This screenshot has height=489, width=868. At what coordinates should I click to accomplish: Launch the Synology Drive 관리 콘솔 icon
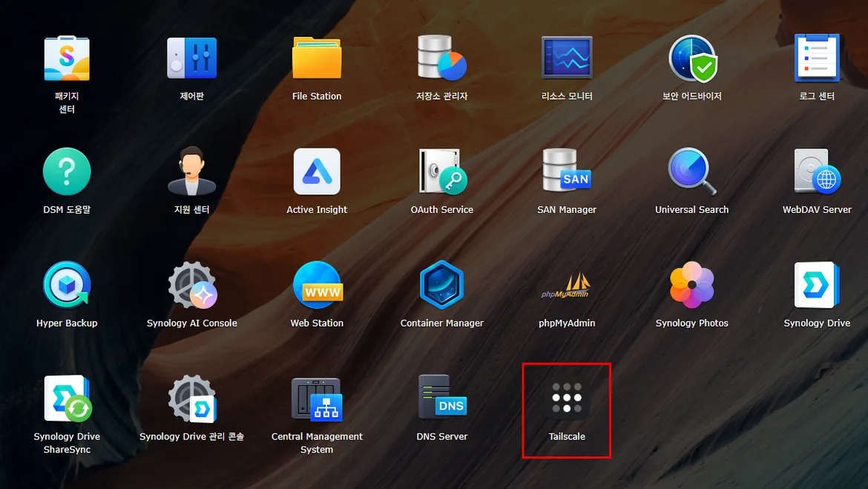tap(192, 398)
